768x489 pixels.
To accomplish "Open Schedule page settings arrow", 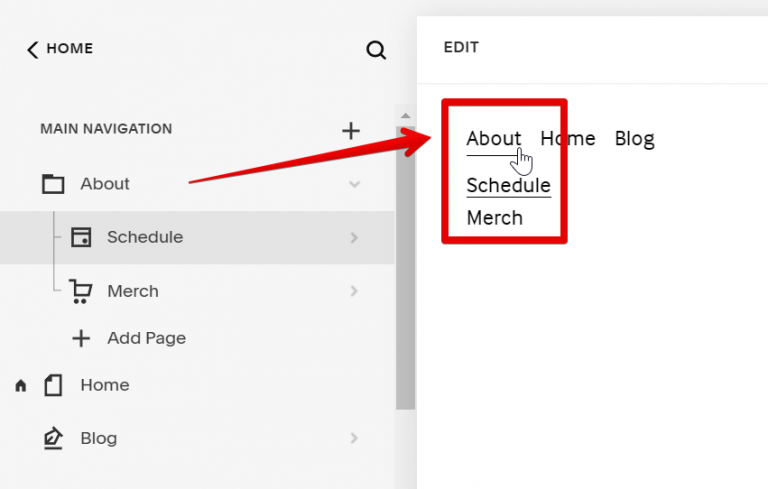I will pyautogui.click(x=354, y=238).
